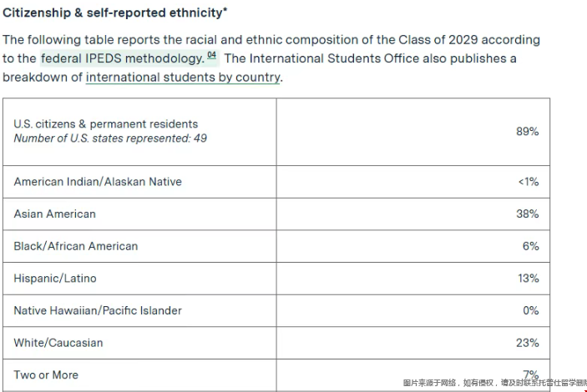Open the international students by country link
The image size is (587, 392).
tap(183, 78)
